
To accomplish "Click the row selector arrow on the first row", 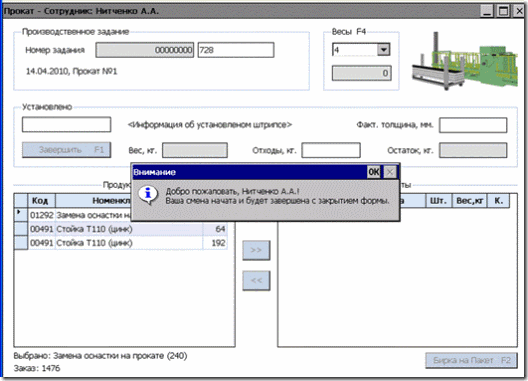I will click(x=21, y=215).
